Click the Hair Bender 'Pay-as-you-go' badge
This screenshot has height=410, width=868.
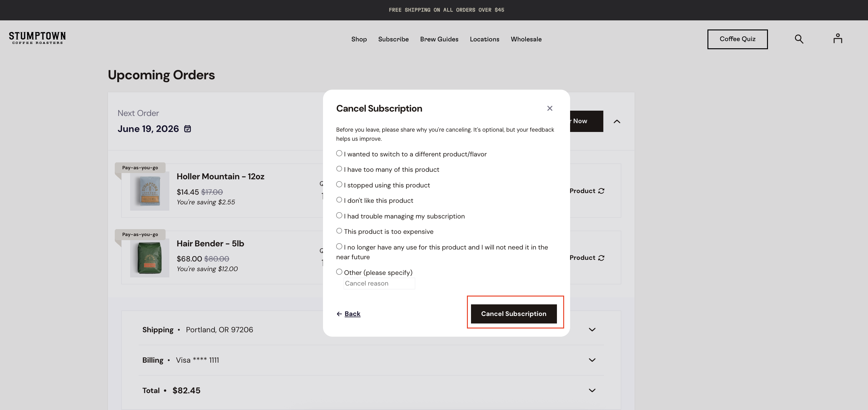(x=140, y=234)
